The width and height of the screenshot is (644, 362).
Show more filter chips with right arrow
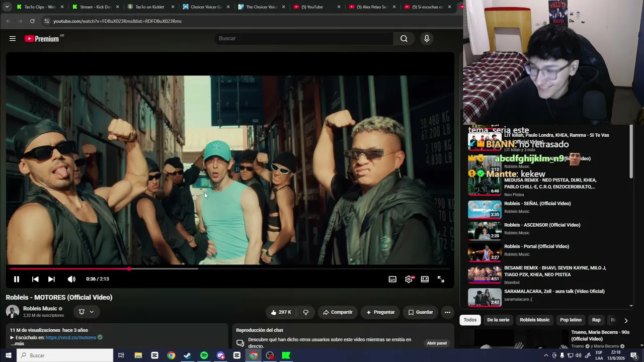(626, 320)
